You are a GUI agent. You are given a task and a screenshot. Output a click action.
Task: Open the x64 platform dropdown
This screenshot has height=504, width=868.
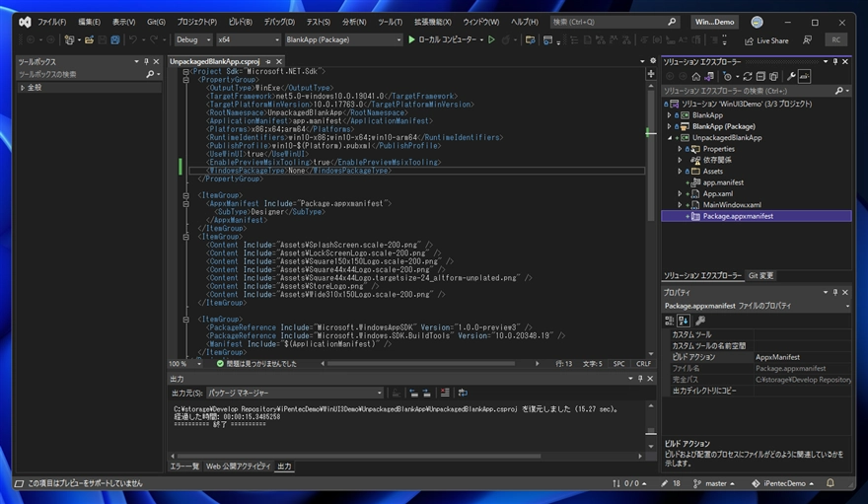tap(249, 39)
